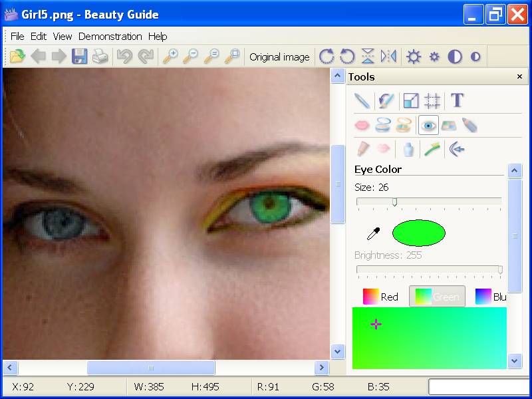Undo the last action in toolbar

tap(124, 57)
